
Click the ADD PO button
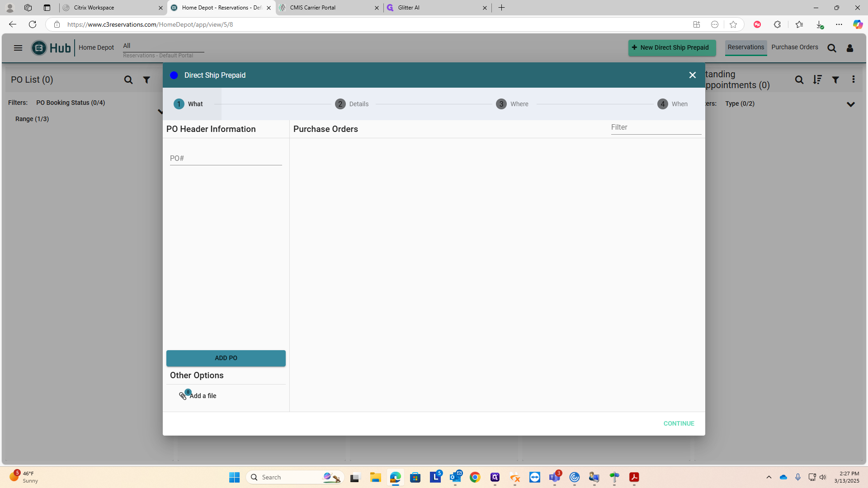click(226, 358)
